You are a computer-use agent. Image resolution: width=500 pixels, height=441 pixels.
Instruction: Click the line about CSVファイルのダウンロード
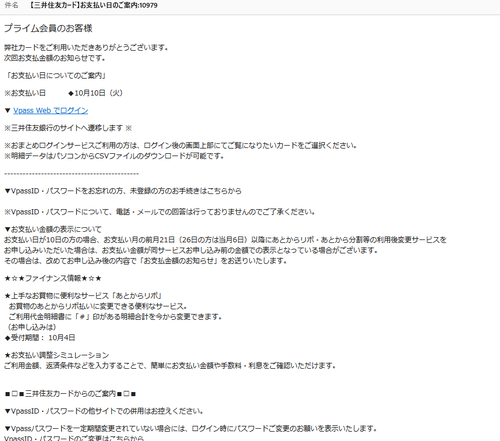[114, 156]
